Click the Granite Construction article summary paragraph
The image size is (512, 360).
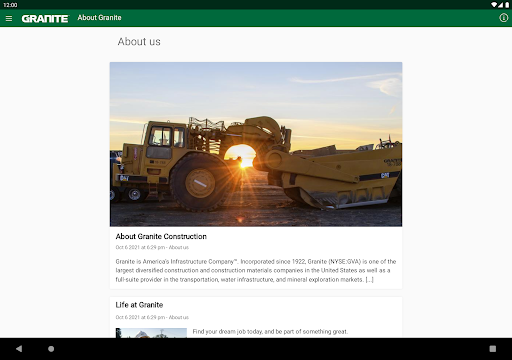[256, 270]
